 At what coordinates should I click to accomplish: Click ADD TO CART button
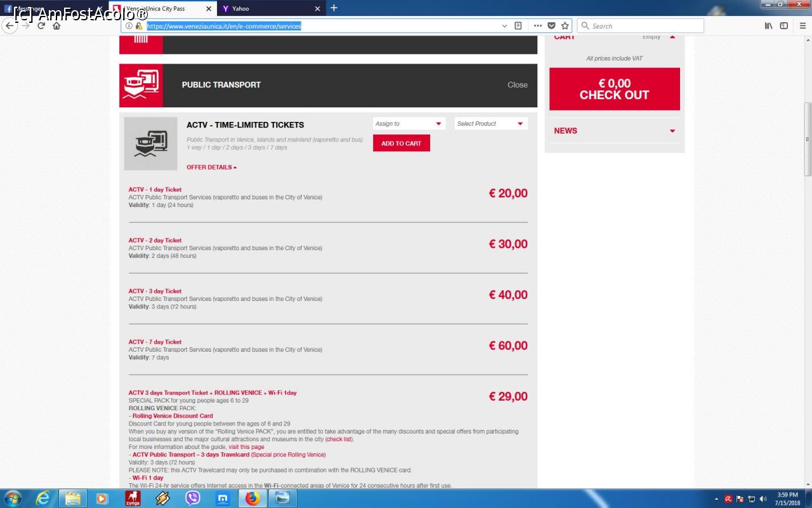coord(402,144)
